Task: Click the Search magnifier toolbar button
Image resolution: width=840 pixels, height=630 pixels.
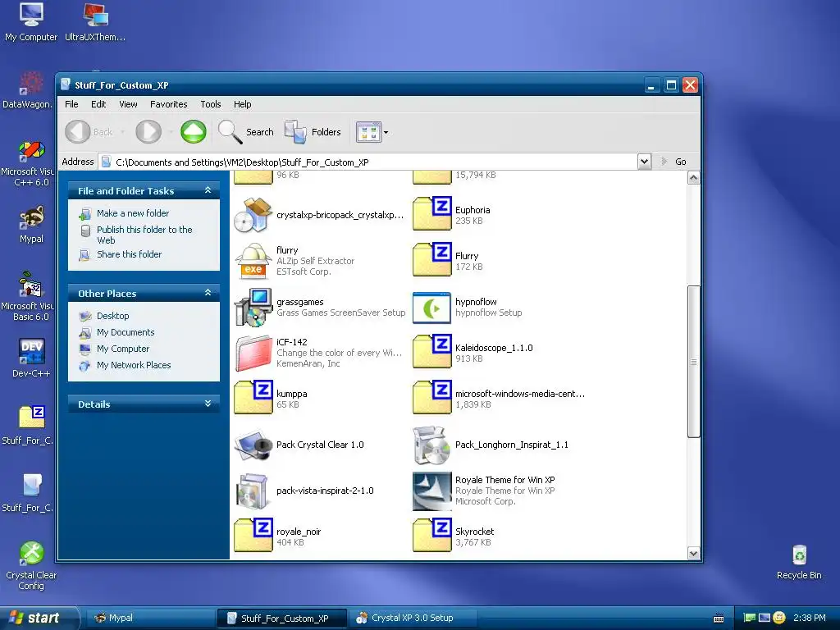Action: pyautogui.click(x=246, y=132)
